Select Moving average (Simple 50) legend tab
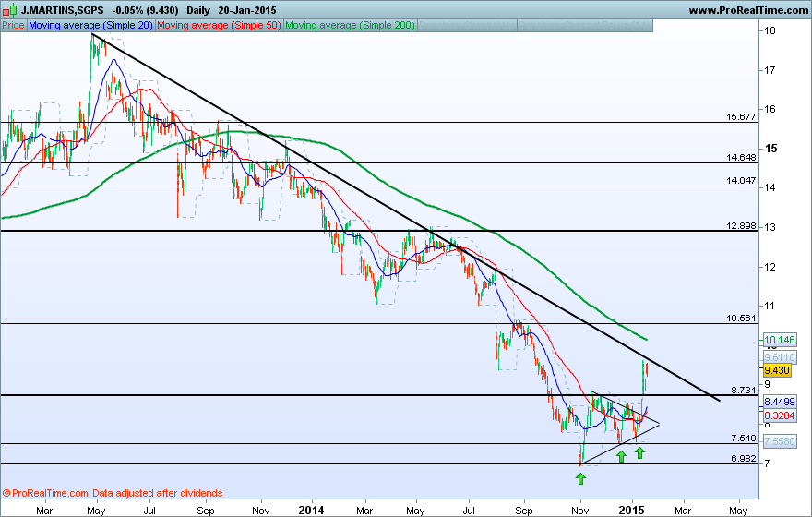The height and width of the screenshot is (517, 812). click(x=219, y=25)
